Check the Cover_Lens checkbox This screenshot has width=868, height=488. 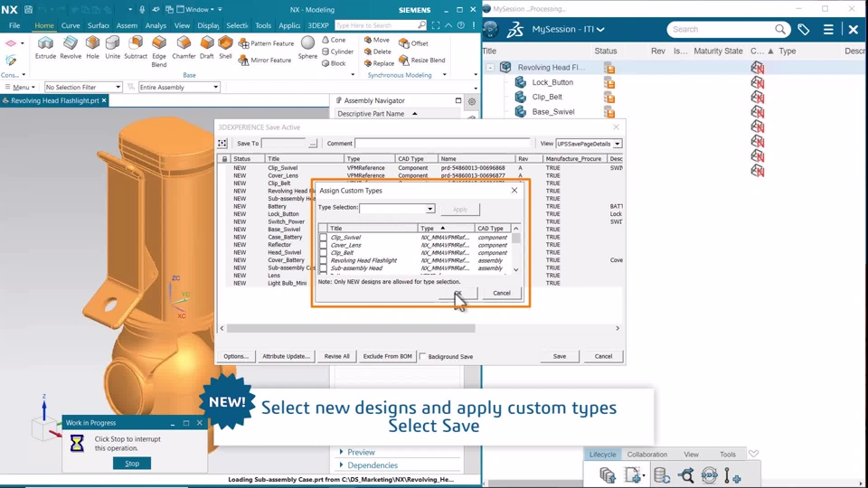point(324,245)
